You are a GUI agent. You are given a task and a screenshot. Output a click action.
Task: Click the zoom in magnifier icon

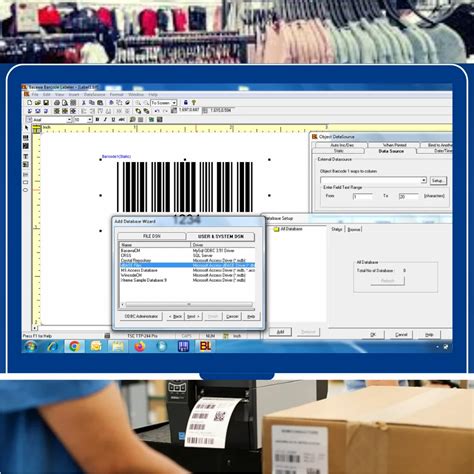coord(138,103)
